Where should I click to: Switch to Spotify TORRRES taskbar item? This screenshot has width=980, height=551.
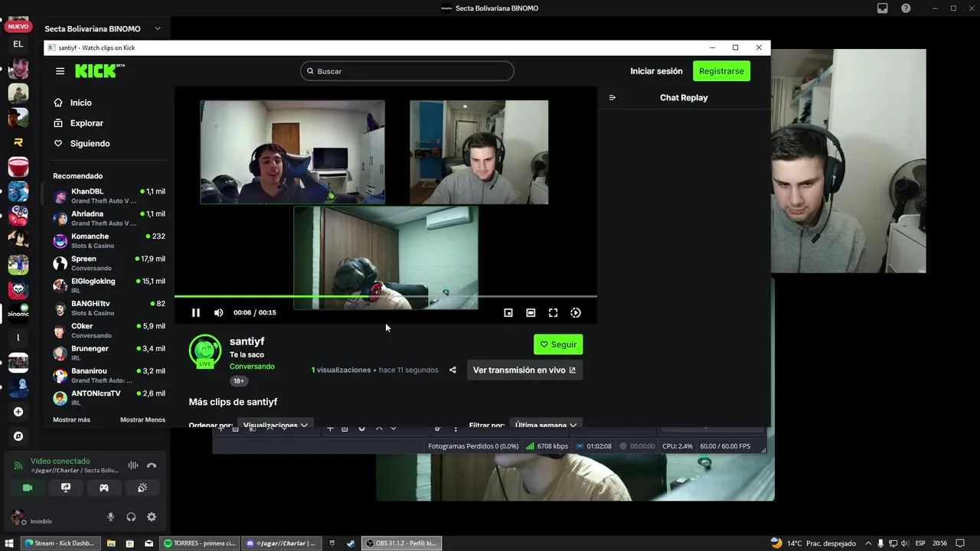[200, 543]
